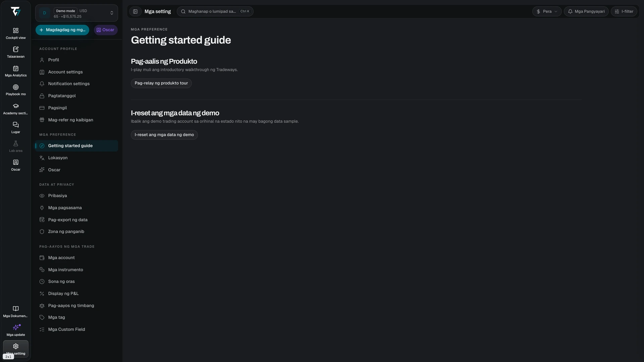Open the Pera currency dropdown
This screenshot has width=644, height=362.
tap(547, 11)
